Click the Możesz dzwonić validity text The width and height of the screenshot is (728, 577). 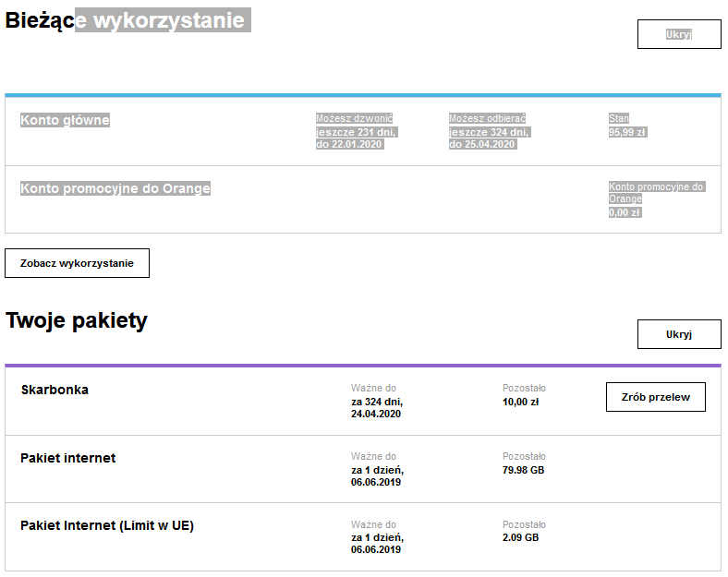(356, 132)
